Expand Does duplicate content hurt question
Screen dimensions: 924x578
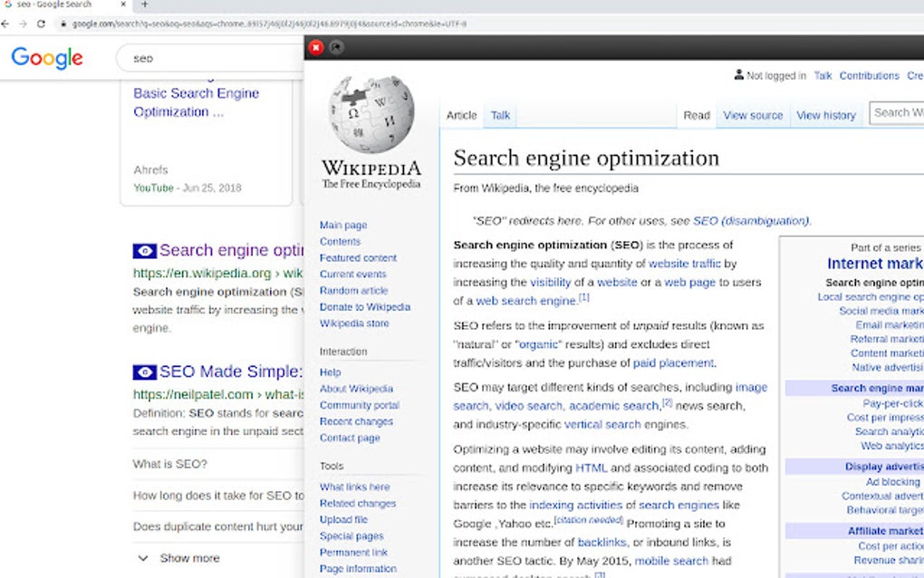[x=218, y=526]
